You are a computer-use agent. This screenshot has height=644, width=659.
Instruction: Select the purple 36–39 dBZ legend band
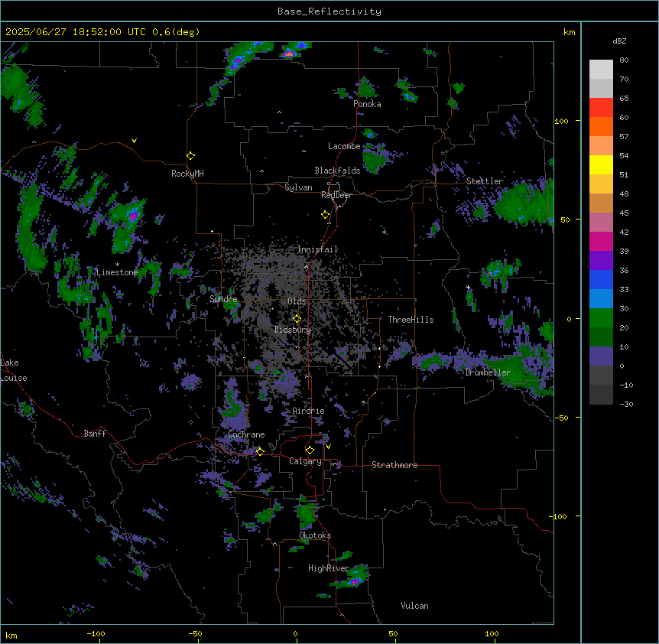point(601,261)
